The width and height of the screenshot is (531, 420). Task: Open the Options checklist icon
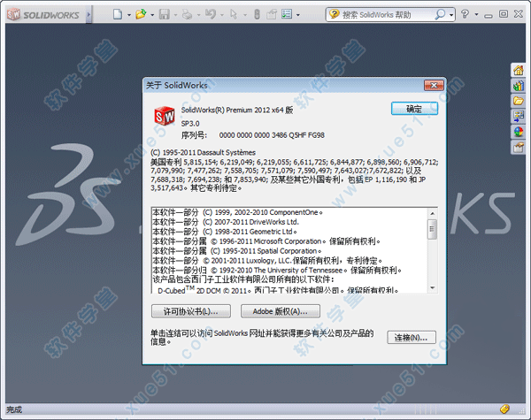(x=287, y=14)
